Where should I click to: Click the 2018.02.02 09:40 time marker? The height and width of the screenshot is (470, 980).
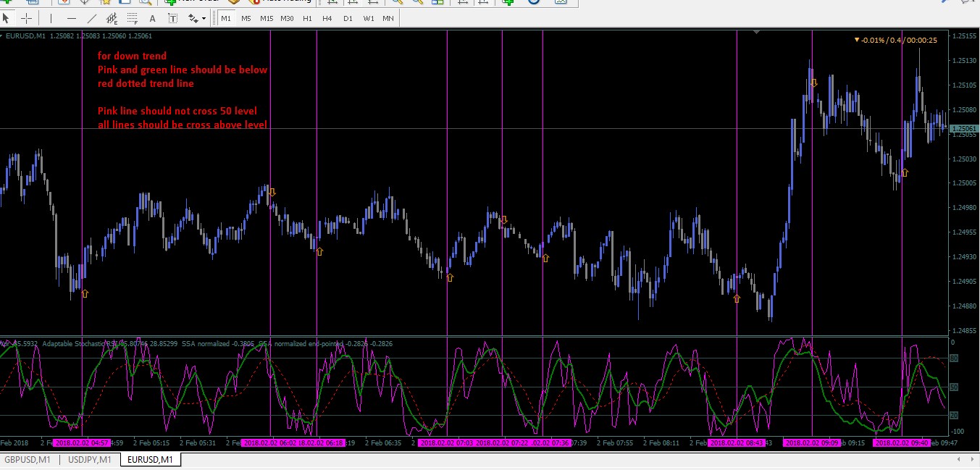coord(902,442)
